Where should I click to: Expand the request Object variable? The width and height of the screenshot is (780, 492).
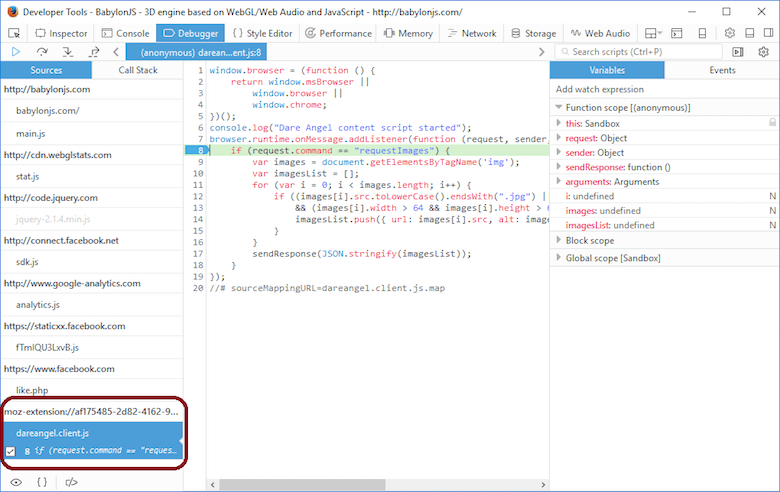tap(558, 138)
